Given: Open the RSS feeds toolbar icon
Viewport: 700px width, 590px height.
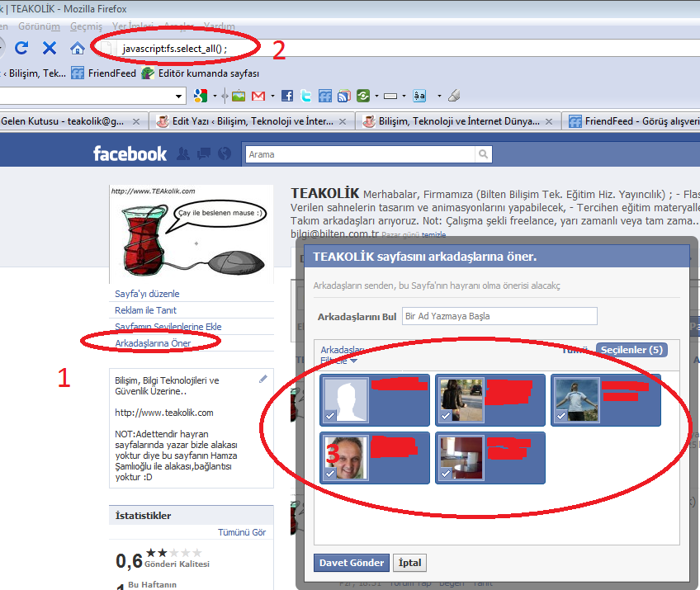Looking at the screenshot, I should click(344, 96).
